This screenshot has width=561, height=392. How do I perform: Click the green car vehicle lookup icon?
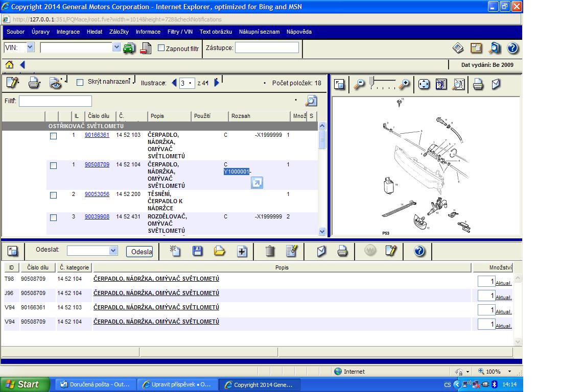pos(129,48)
